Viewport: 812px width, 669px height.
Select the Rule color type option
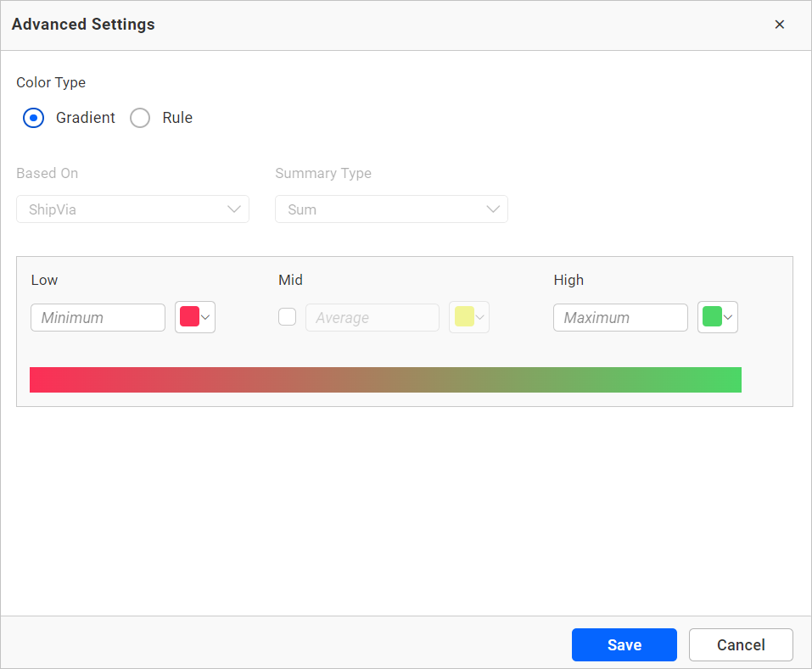pos(140,118)
